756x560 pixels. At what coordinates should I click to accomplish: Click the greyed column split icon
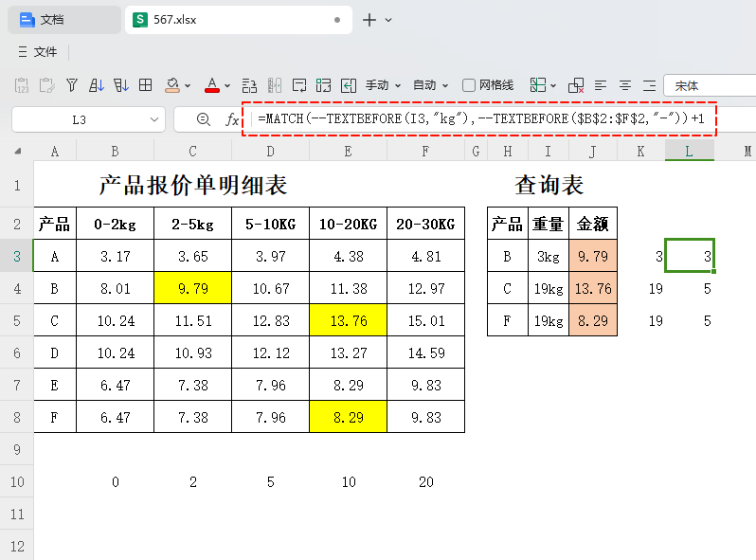pyautogui.click(x=275, y=85)
